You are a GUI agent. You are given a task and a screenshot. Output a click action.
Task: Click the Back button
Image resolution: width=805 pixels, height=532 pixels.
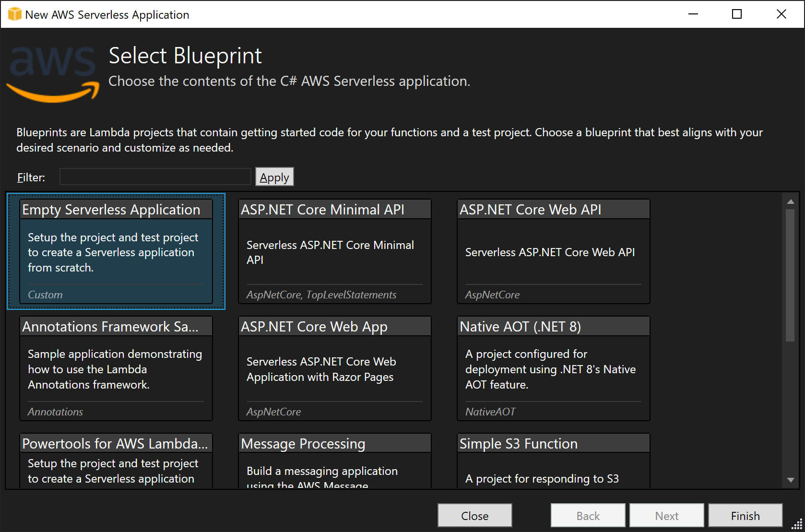pyautogui.click(x=588, y=516)
